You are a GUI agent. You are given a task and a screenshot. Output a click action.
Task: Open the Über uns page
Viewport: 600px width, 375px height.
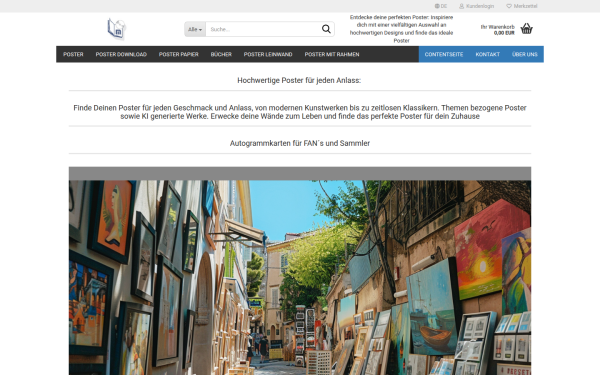[x=525, y=54]
